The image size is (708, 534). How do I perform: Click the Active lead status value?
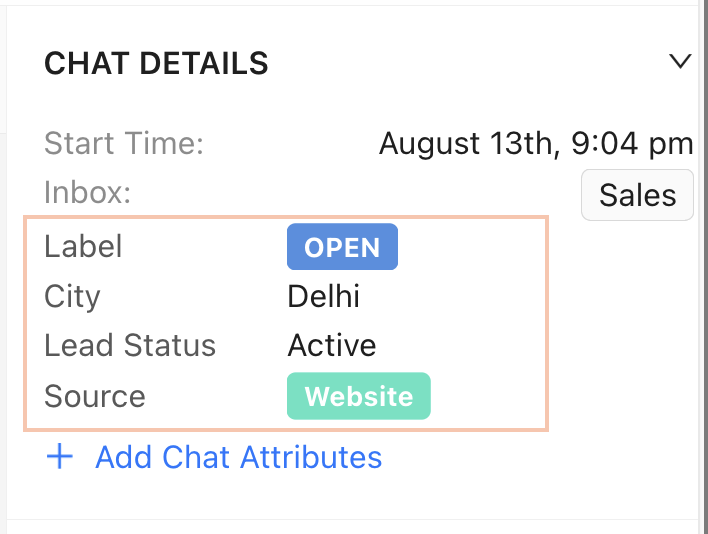pos(332,346)
